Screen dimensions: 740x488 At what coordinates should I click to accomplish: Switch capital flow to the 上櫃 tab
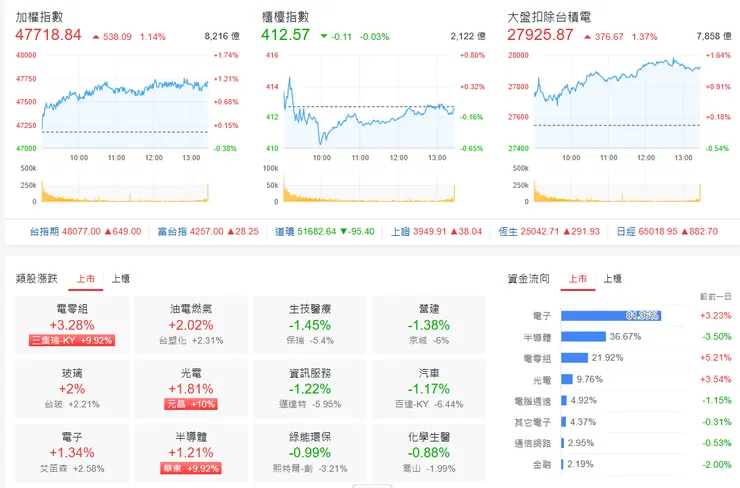point(613,279)
